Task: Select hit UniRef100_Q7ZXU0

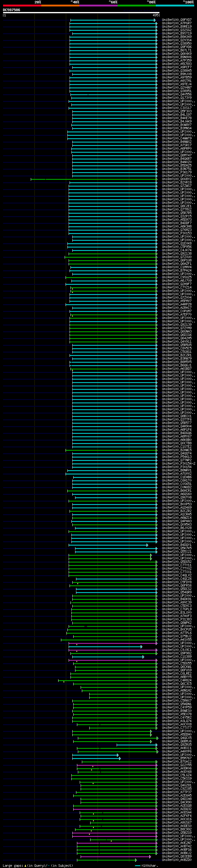Action: point(176,257)
